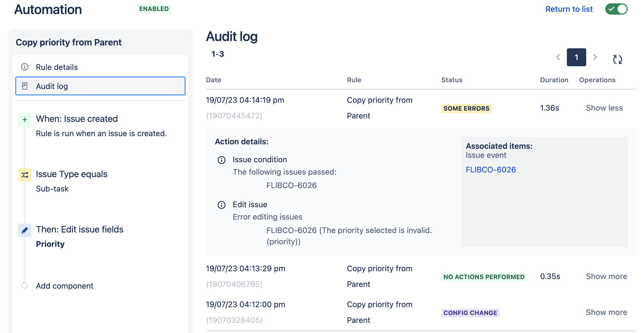Toggle the rule enabled switch off
The height and width of the screenshot is (333, 644).
tap(616, 9)
